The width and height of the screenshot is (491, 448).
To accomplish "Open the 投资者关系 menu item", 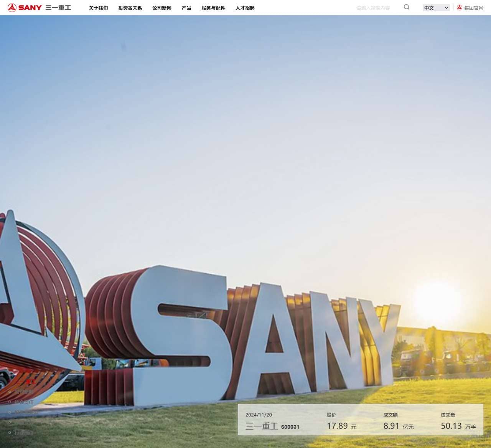I will [x=130, y=8].
